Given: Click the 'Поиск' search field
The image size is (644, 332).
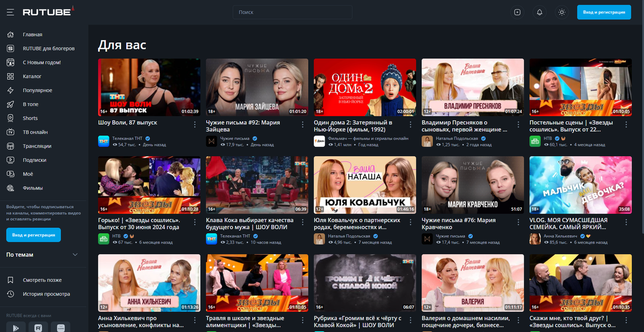Looking at the screenshot, I should (292, 12).
